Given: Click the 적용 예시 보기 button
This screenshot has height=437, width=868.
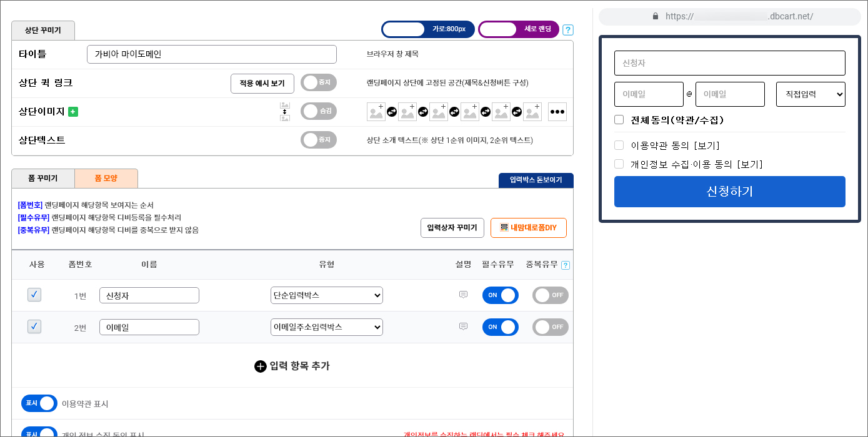Looking at the screenshot, I should [x=262, y=84].
